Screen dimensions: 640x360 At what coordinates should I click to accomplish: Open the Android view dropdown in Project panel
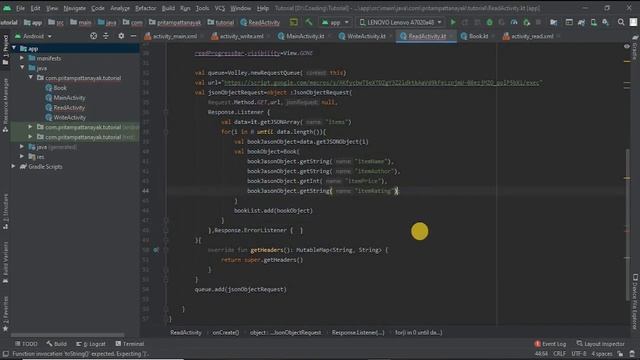[33, 36]
